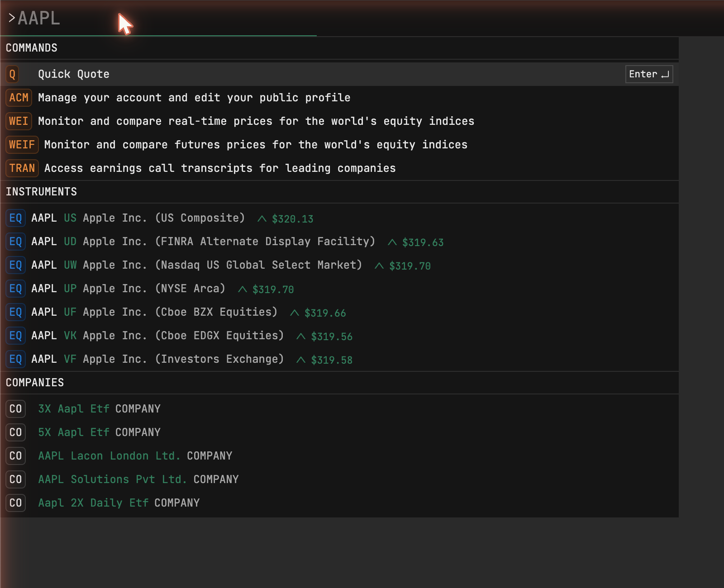Click EQ badge for AAPL UD row

pos(16,242)
